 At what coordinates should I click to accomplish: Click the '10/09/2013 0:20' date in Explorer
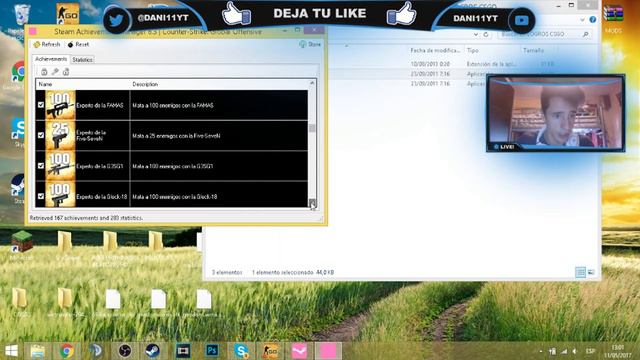click(x=430, y=64)
